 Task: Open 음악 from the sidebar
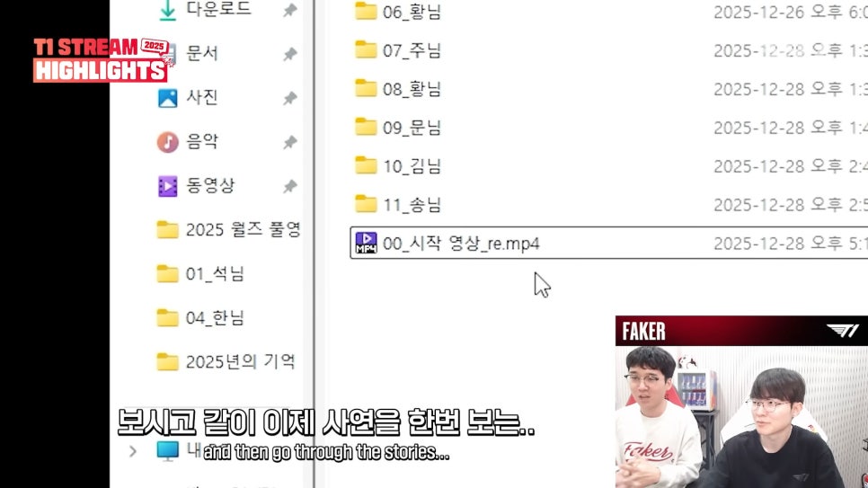pos(202,141)
